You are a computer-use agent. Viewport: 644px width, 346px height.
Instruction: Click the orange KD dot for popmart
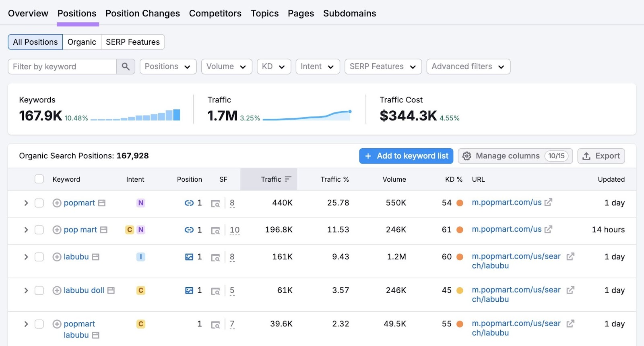click(460, 203)
